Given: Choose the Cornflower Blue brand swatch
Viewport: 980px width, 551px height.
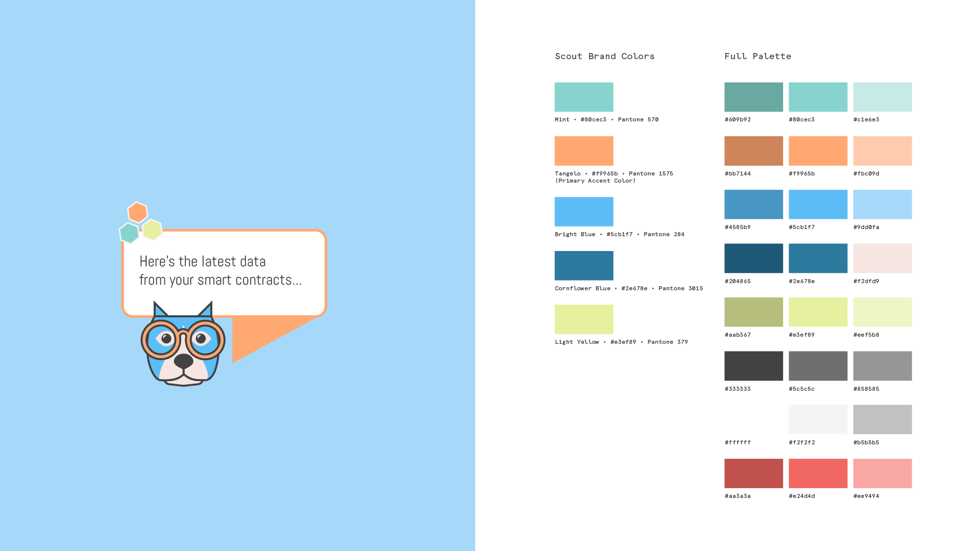Looking at the screenshot, I should 584,265.
